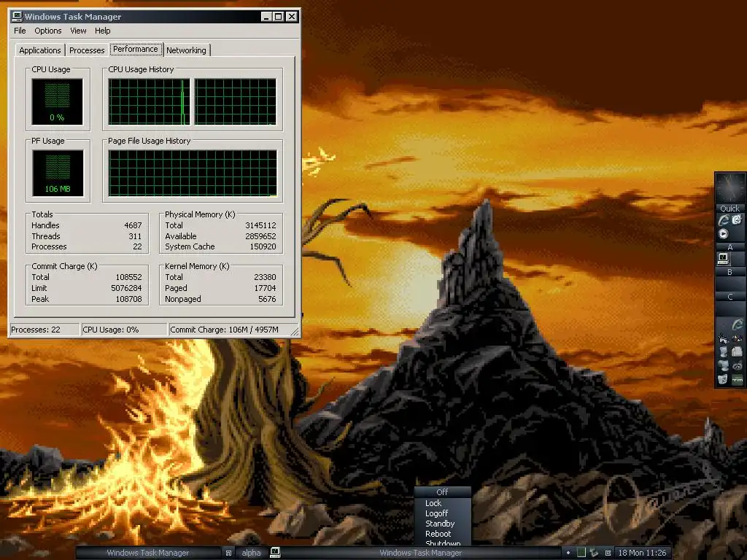Click computer icon next to alpha on taskbar
This screenshot has width=747, height=560.
tap(275, 553)
